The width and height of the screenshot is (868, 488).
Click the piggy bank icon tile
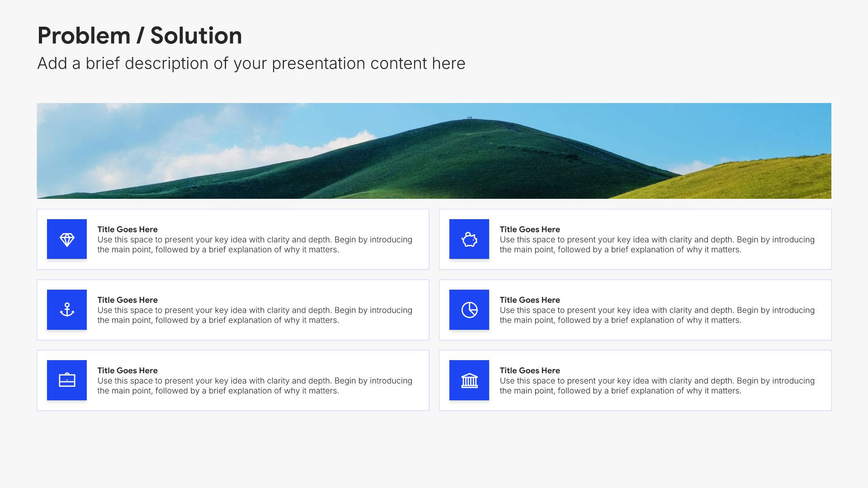(x=469, y=239)
